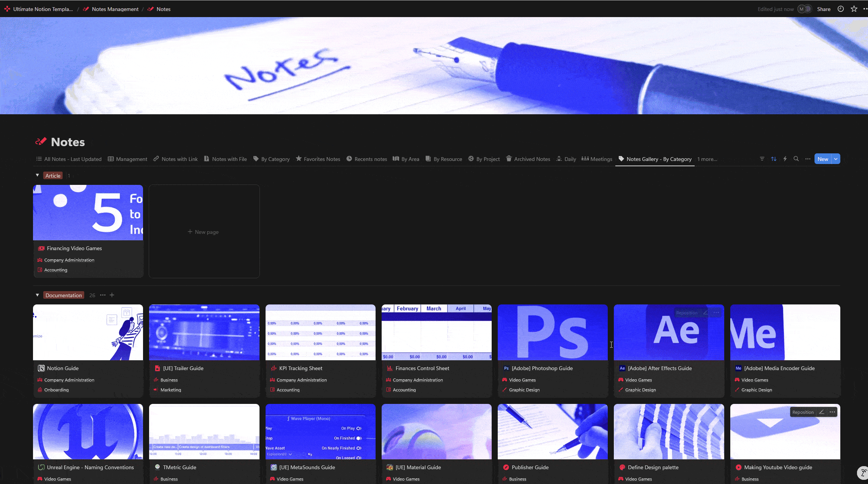Click the search magnifier icon in toolbar
The image size is (868, 484).
(796, 159)
